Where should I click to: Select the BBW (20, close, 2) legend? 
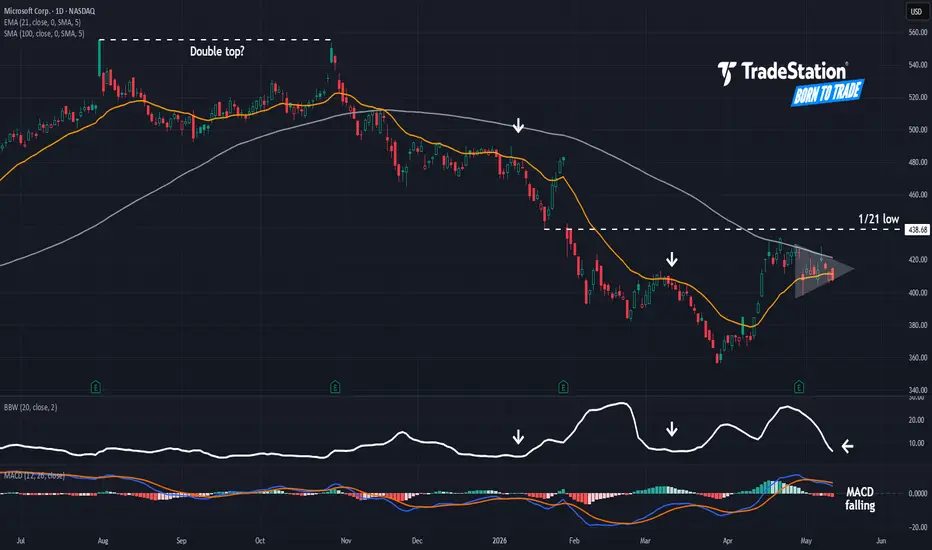click(30, 407)
